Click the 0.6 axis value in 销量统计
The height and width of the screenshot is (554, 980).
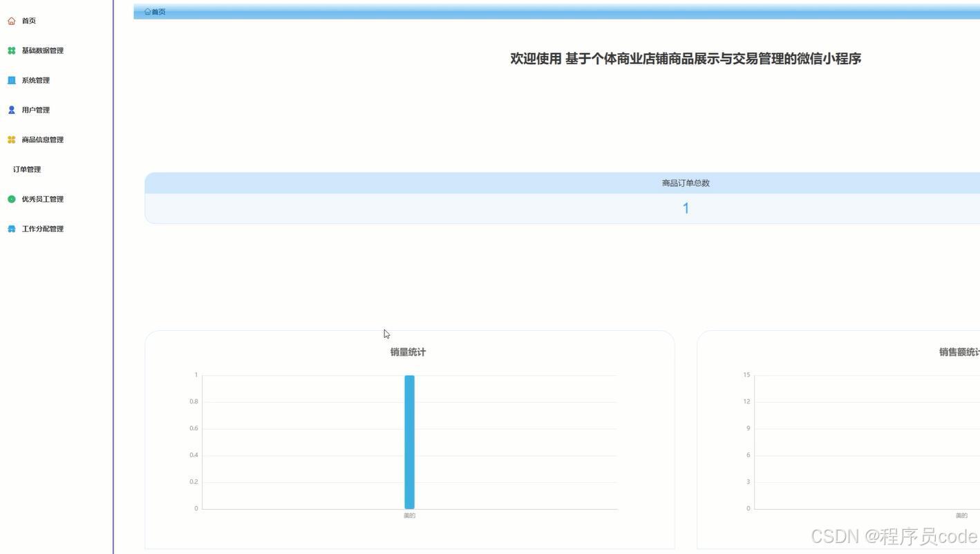[194, 428]
